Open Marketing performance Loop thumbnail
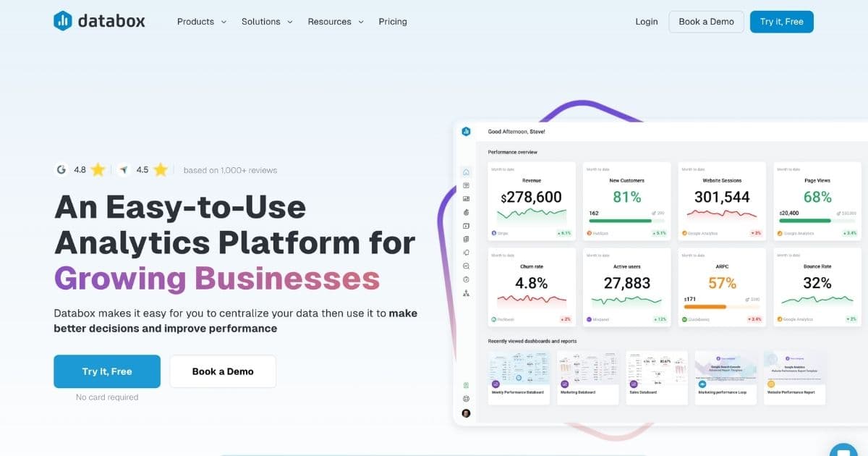 pos(726,378)
